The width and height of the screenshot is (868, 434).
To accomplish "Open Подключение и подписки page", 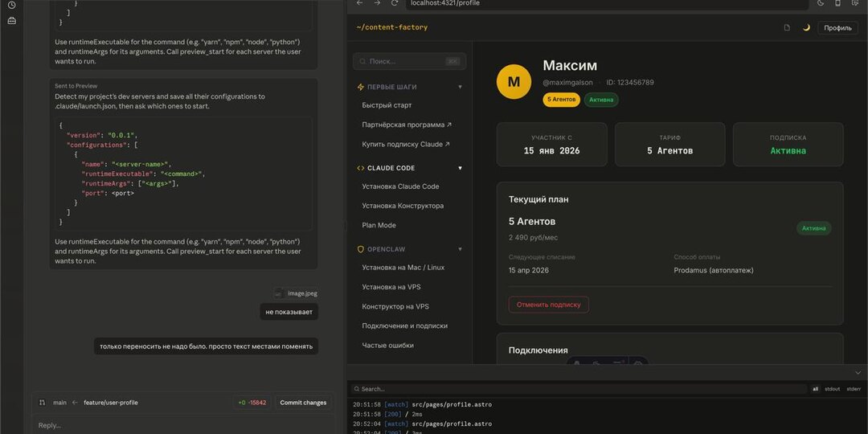I will (404, 326).
